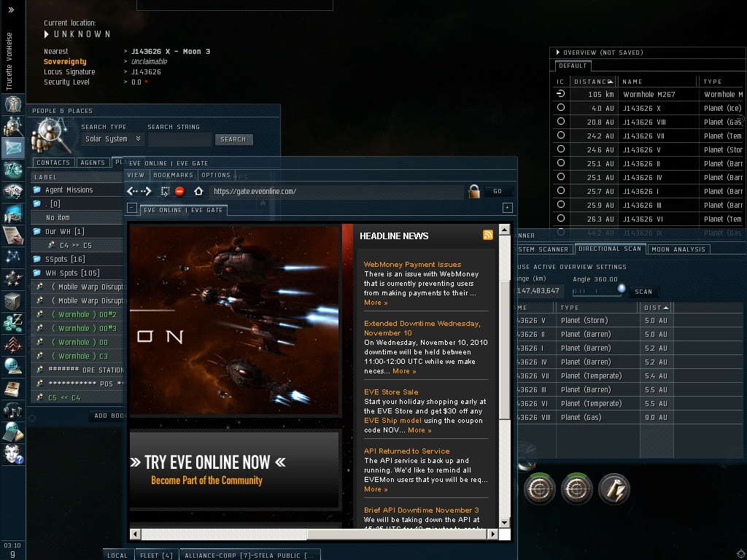Click the browser URL address field

pyautogui.click(x=337, y=191)
